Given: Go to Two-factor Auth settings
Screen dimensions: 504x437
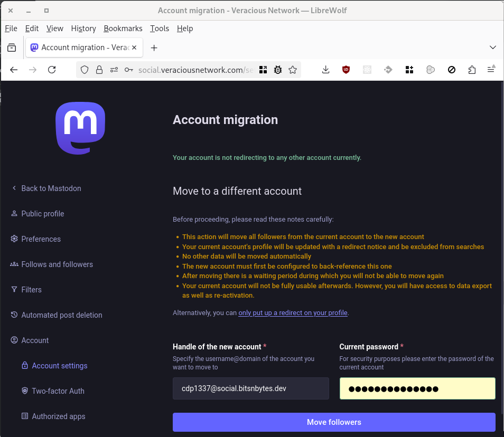Looking at the screenshot, I should point(58,391).
